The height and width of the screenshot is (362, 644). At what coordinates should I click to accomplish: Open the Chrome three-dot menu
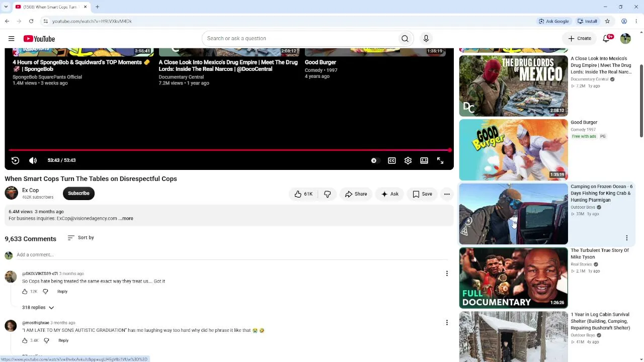coord(636,21)
